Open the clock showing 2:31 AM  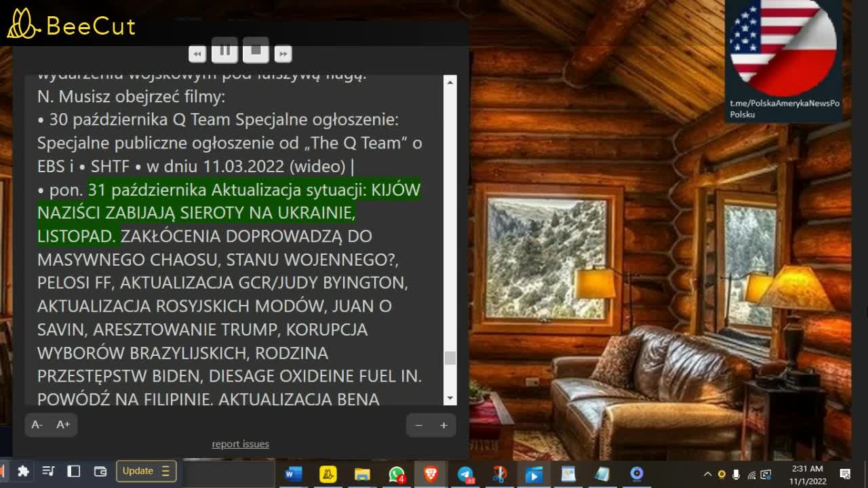coord(807,474)
